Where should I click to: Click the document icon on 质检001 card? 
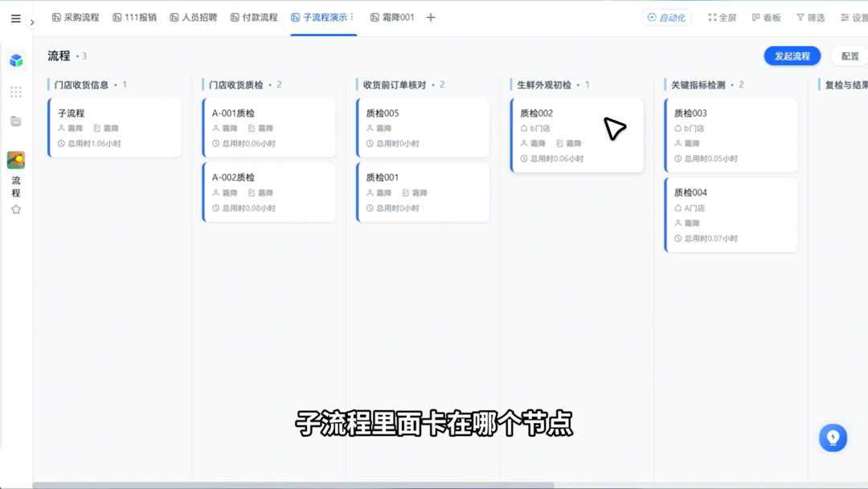coord(405,193)
